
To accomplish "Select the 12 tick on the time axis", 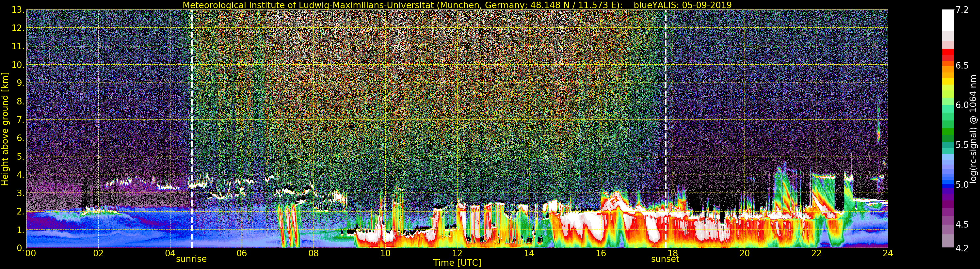I will pyautogui.click(x=457, y=253).
